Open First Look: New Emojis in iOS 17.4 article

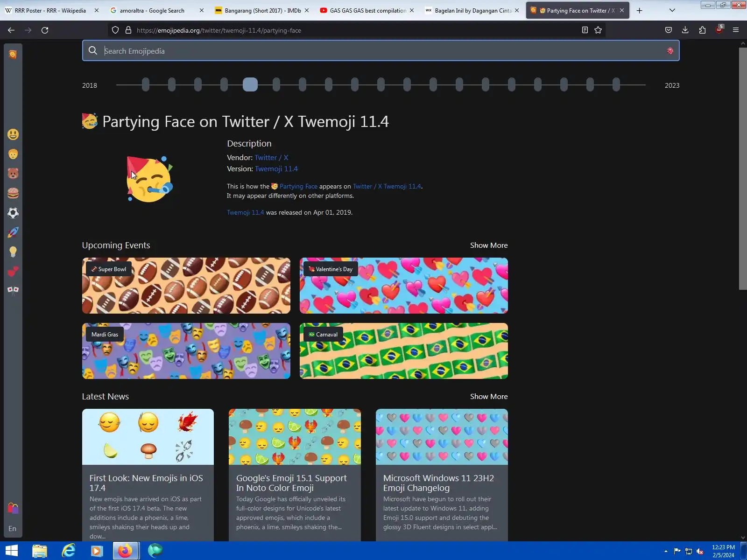(148, 475)
